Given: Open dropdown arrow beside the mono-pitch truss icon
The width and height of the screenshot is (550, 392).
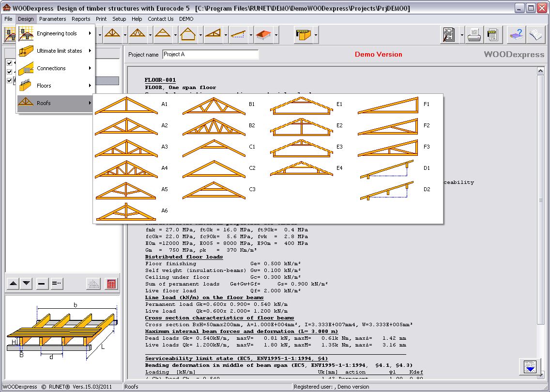Looking at the screenshot, I should click(x=226, y=35).
